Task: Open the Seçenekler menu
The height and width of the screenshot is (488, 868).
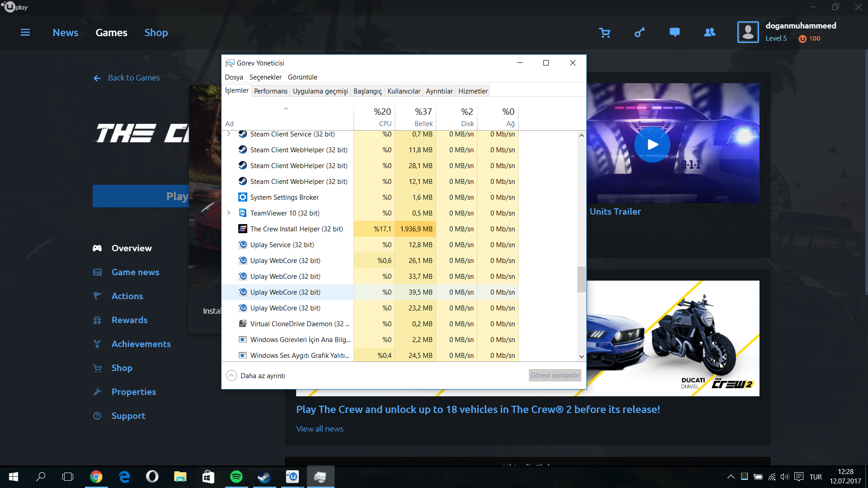Action: (265, 77)
